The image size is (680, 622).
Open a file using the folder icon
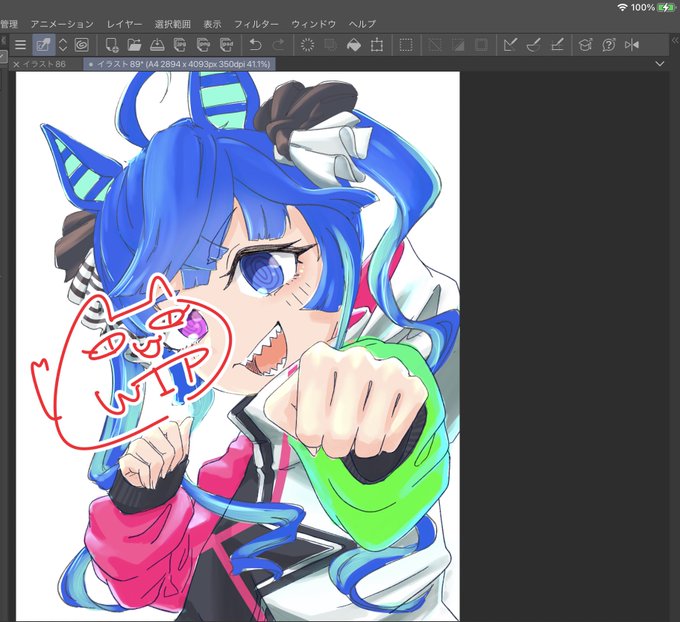pyautogui.click(x=134, y=45)
